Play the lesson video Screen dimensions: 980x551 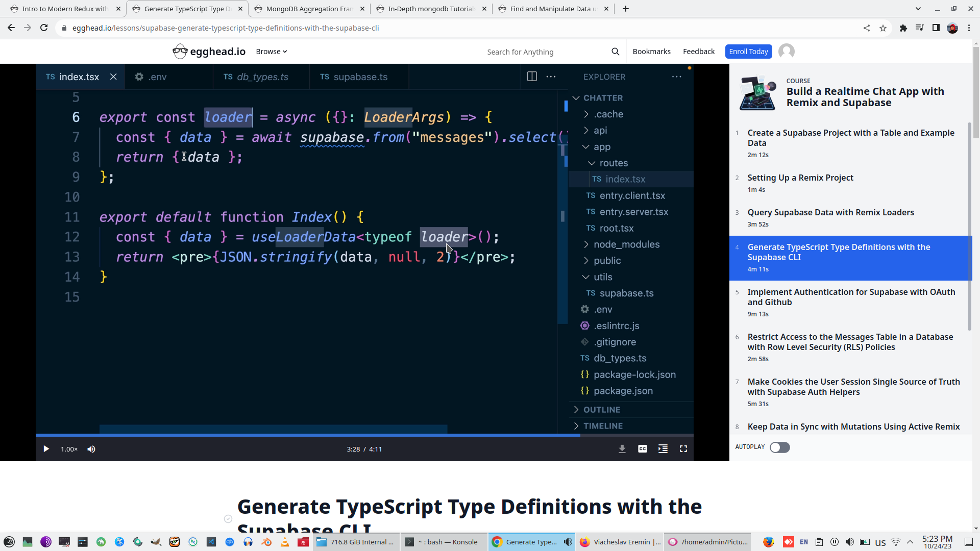(x=46, y=449)
